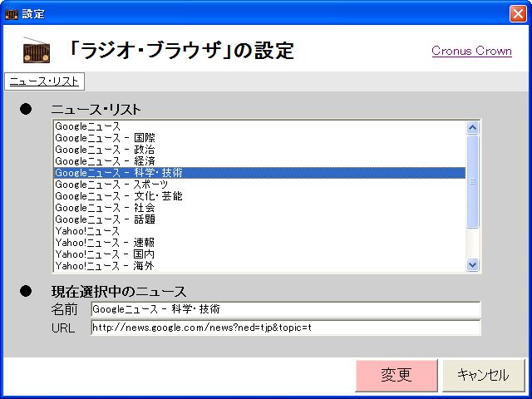Switch to the ニュース・リスト tab
This screenshot has width=532, height=399.
[x=44, y=81]
